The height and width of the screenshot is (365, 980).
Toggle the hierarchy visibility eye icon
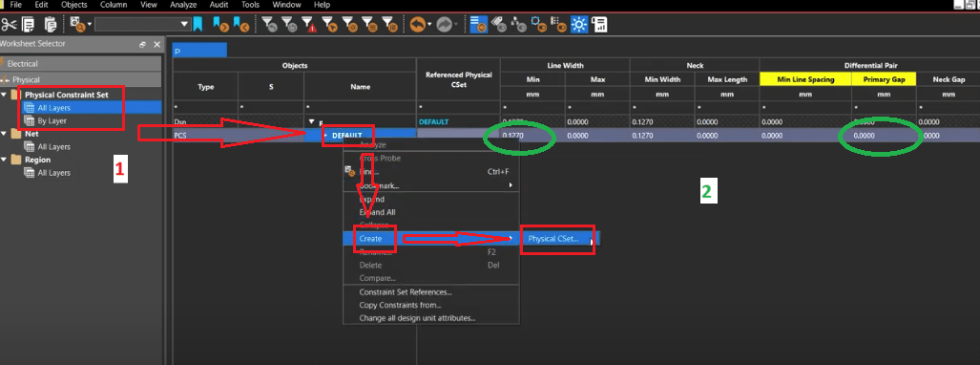518,25
